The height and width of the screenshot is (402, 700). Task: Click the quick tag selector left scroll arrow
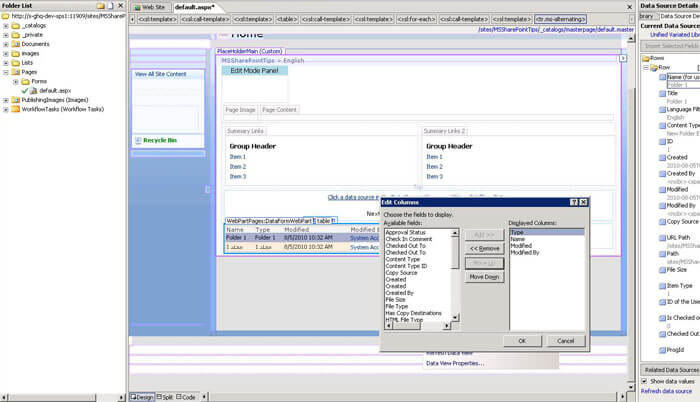click(133, 19)
